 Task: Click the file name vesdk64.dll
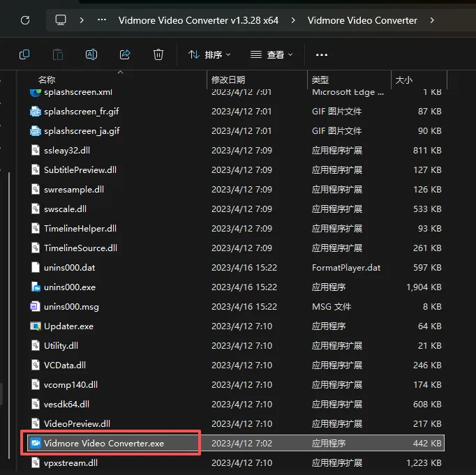click(x=66, y=404)
